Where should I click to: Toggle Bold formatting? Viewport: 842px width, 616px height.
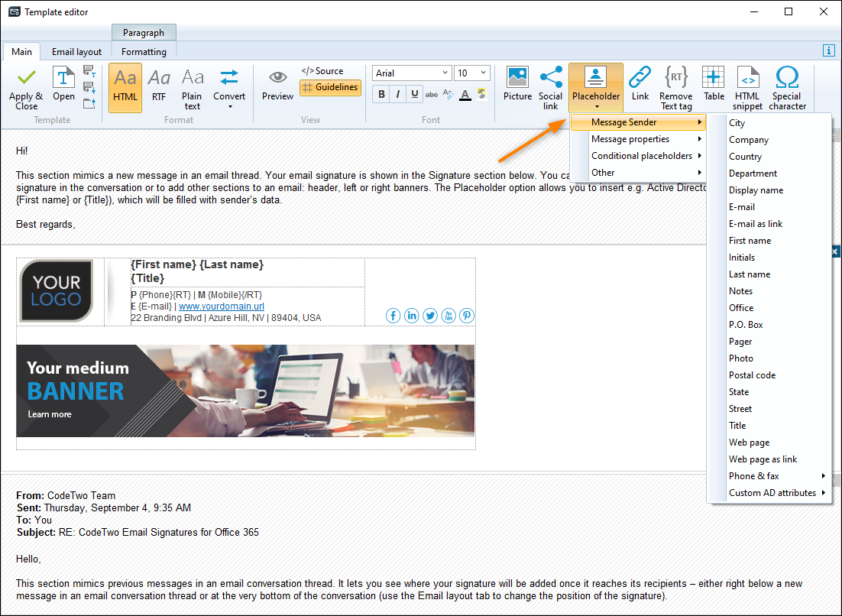click(381, 95)
